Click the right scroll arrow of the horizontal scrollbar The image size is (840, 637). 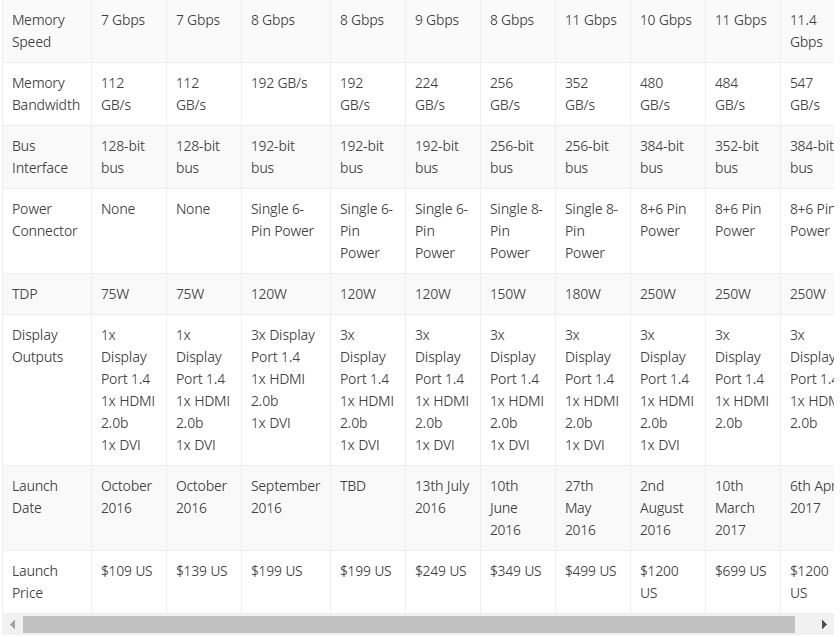825,625
